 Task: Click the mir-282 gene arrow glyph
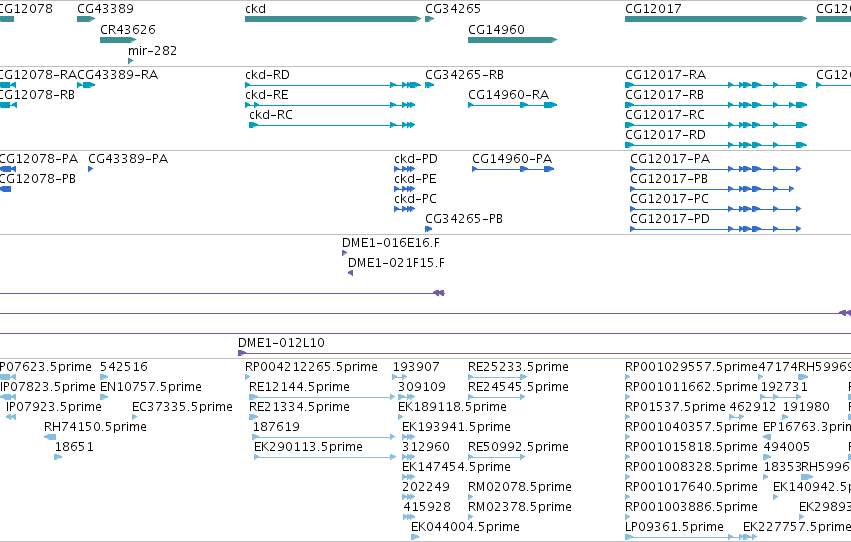(x=130, y=61)
